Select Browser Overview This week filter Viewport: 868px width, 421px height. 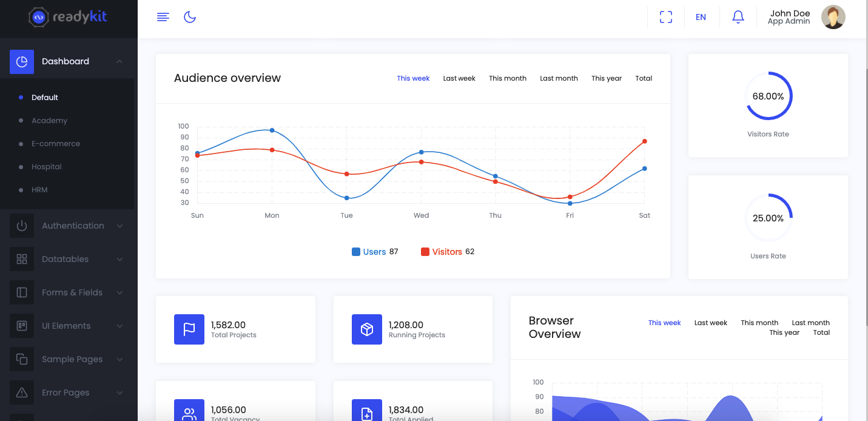[x=664, y=323]
